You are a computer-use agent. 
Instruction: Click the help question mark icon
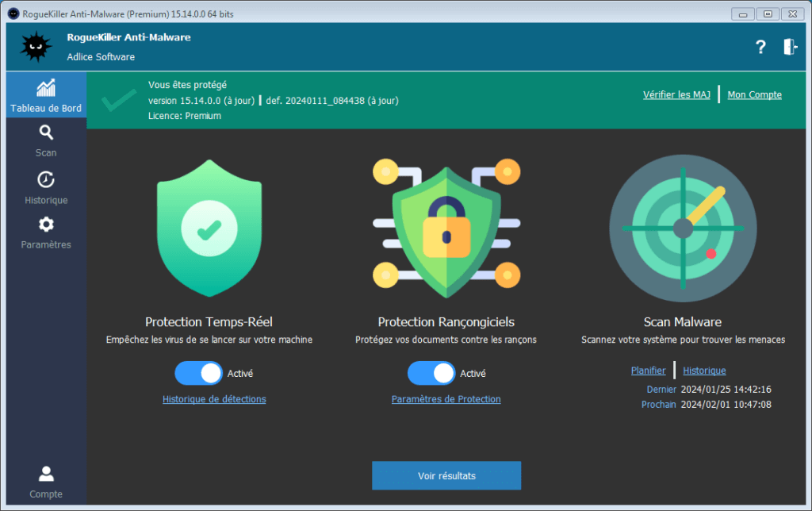pos(760,47)
